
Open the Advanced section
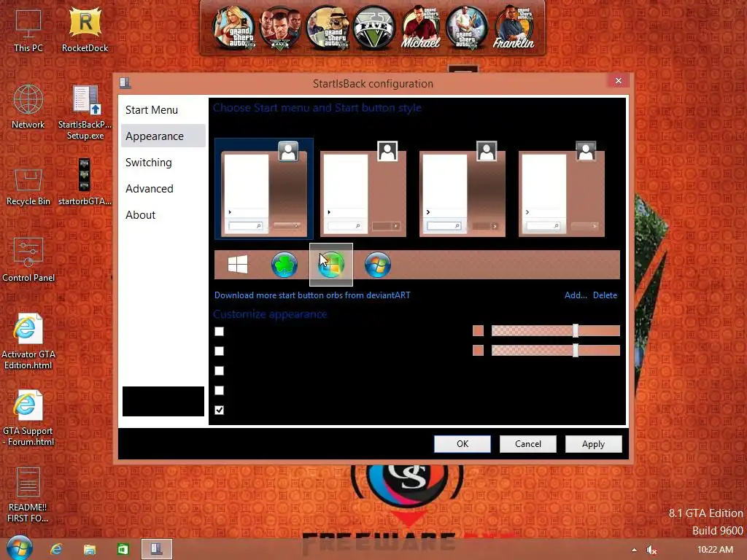[x=163, y=189]
